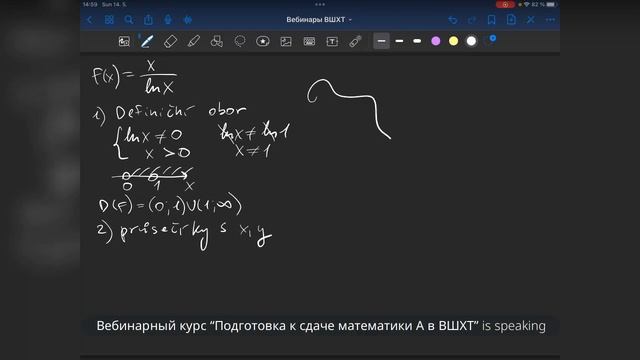The width and height of the screenshot is (640, 360).
Task: Choose the medium pen stroke width
Action: (x=400, y=41)
